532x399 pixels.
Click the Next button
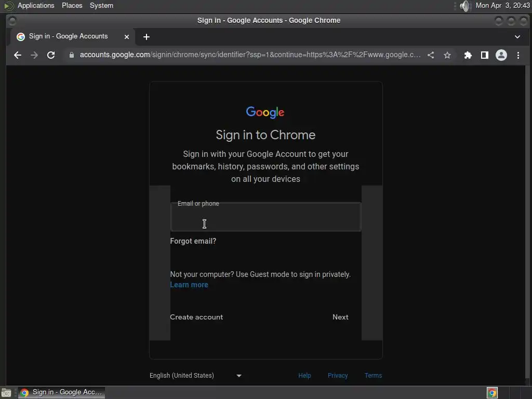pyautogui.click(x=340, y=317)
